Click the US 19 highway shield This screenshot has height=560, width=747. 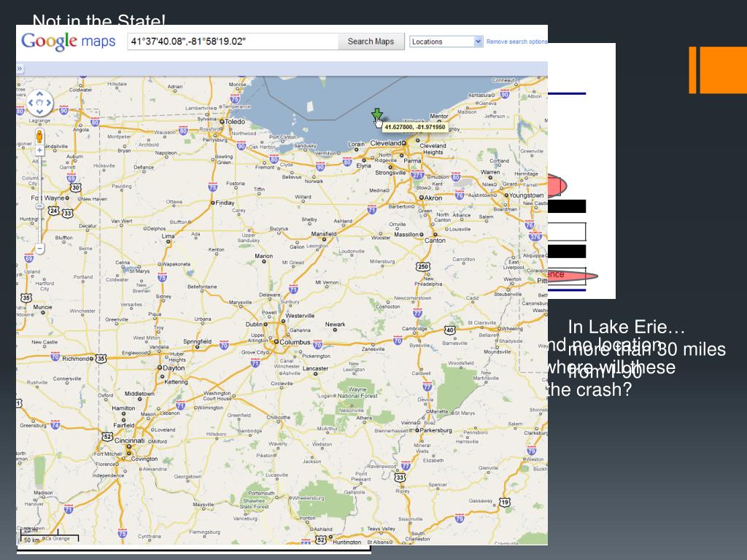click(x=505, y=502)
